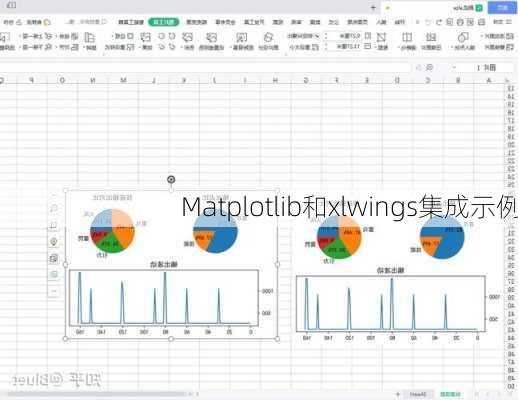This screenshot has width=518, height=400.
Task: Click the first icon of the floating picture toolbar
Action: (x=54, y=209)
